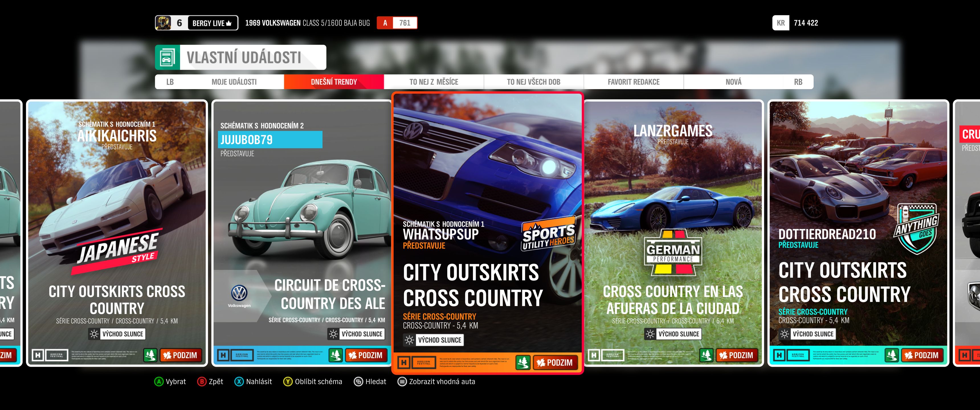The image size is (980, 410).
Task: Click sunrise sun icon on Dottierdread210 card
Action: click(x=784, y=334)
